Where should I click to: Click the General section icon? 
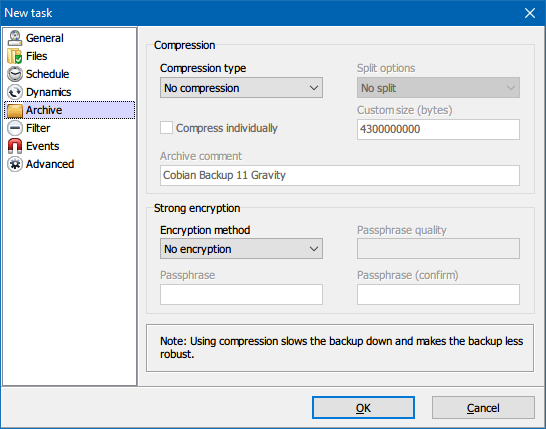click(x=15, y=38)
